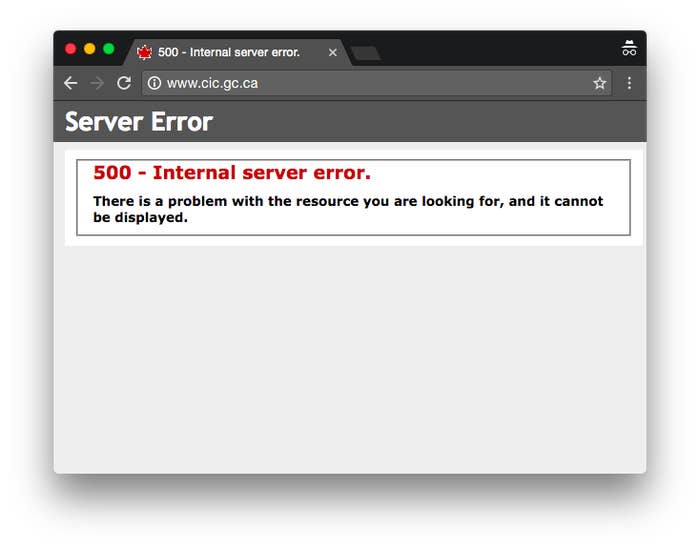
Task: Click the maple leaf favicon on tab
Action: point(144,52)
